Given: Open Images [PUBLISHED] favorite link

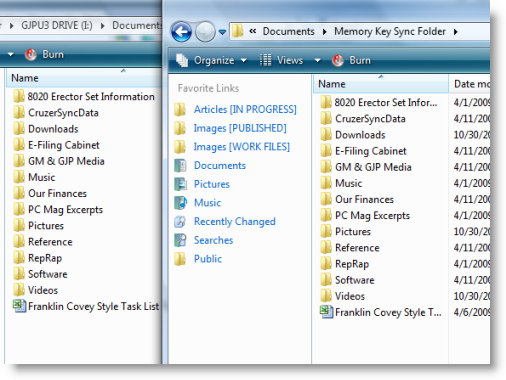Looking at the screenshot, I should [x=240, y=128].
